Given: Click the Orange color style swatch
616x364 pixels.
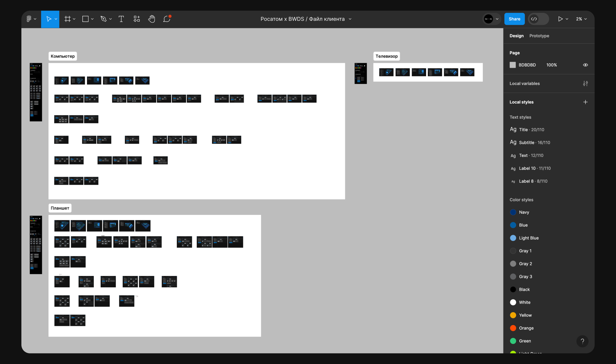Looking at the screenshot, I should (513, 328).
